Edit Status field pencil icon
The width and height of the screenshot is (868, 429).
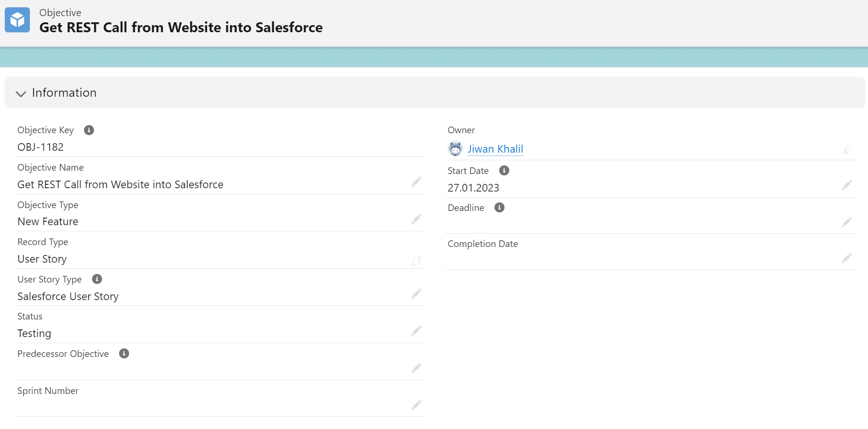point(416,331)
